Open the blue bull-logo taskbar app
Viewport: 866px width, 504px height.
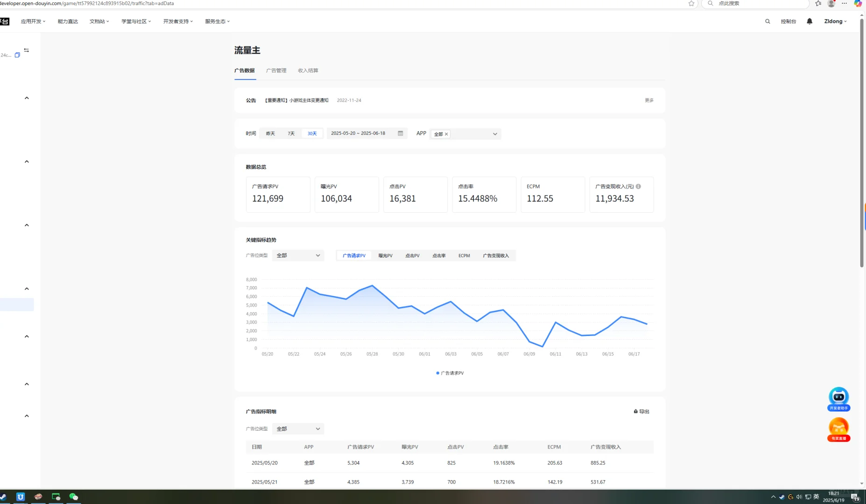[21, 497]
